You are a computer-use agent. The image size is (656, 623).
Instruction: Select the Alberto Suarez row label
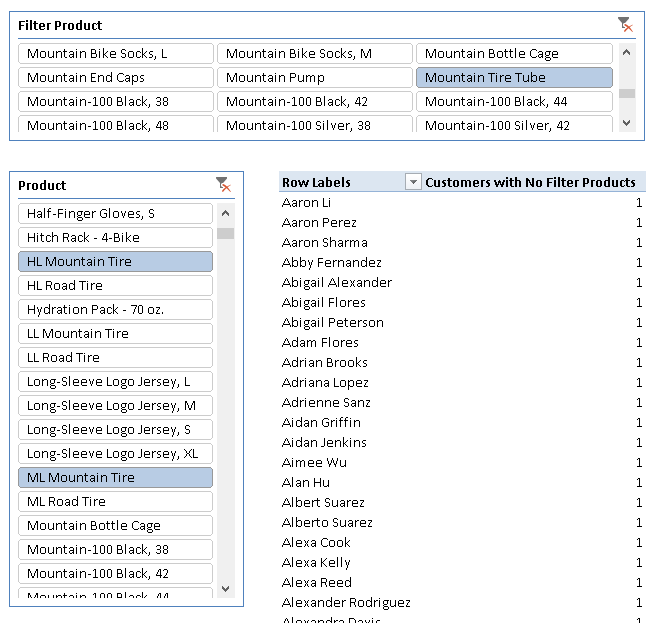coord(327,523)
